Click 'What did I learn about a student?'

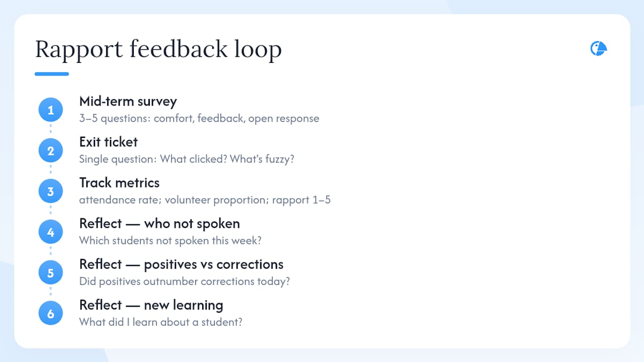click(160, 322)
